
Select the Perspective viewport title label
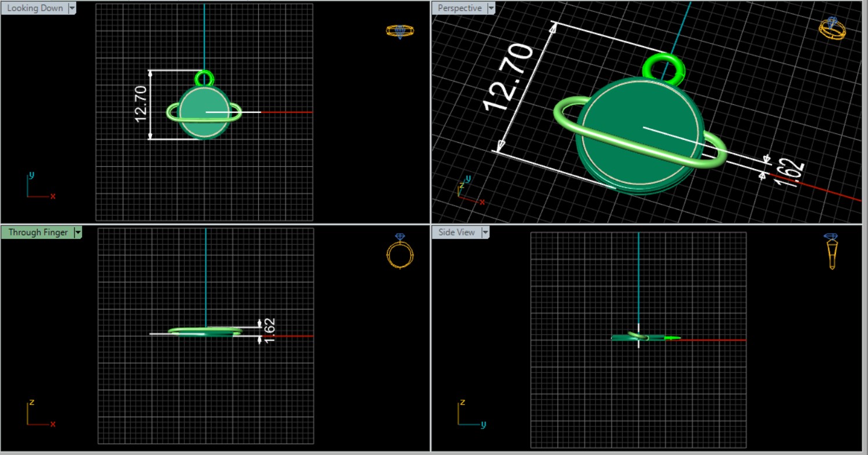pyautogui.click(x=459, y=8)
